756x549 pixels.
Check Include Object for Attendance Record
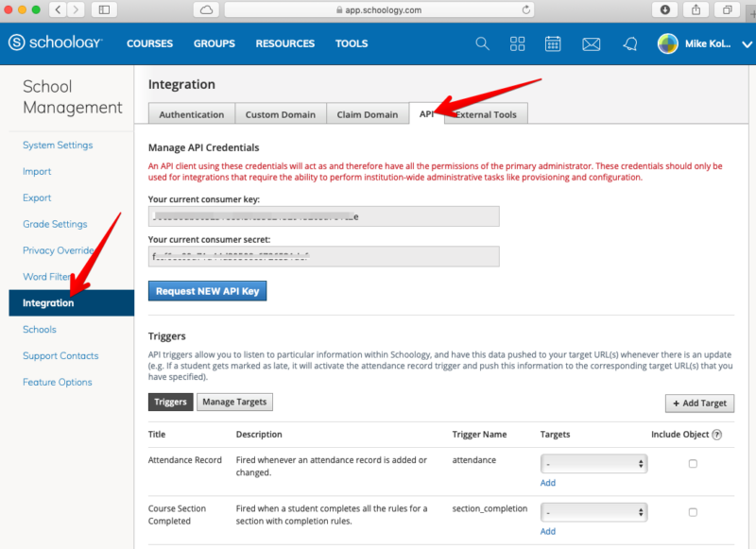pos(693,464)
